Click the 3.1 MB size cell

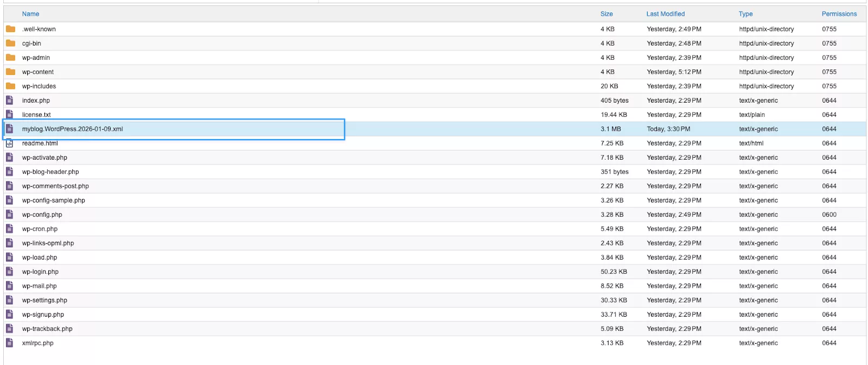click(610, 129)
